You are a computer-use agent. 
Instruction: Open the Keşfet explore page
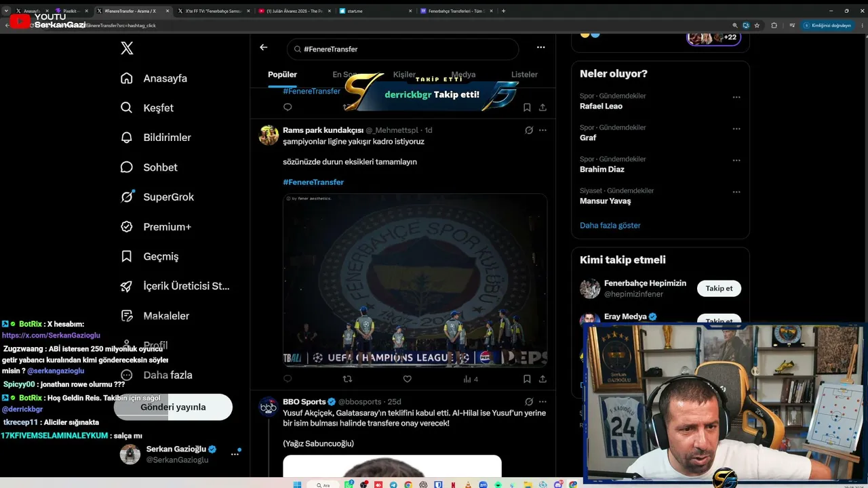click(146, 108)
